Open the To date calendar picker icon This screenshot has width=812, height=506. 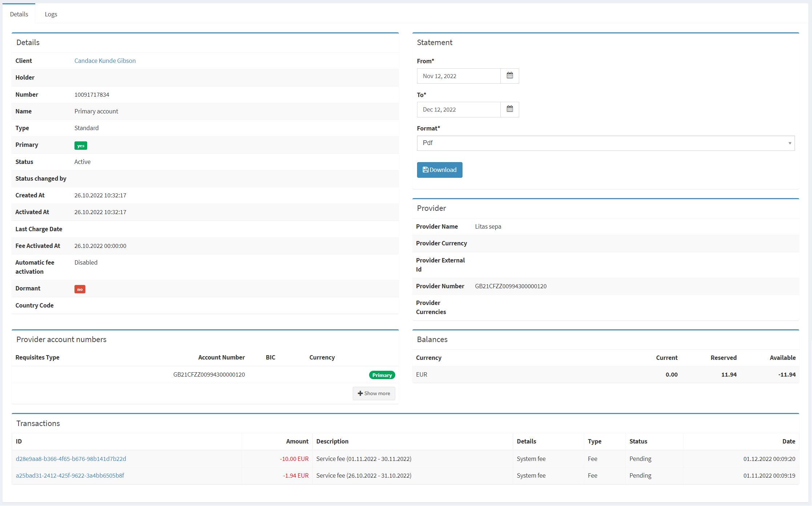(509, 109)
